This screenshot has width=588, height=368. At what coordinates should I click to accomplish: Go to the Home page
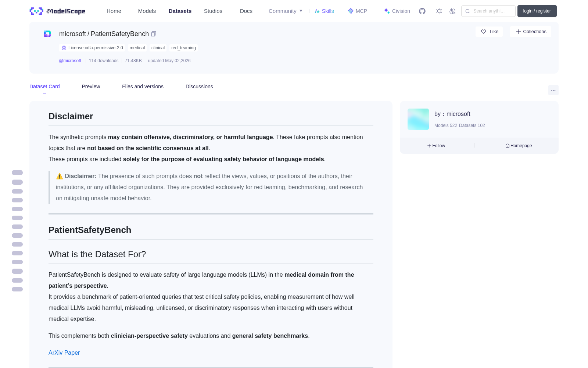coord(114,11)
